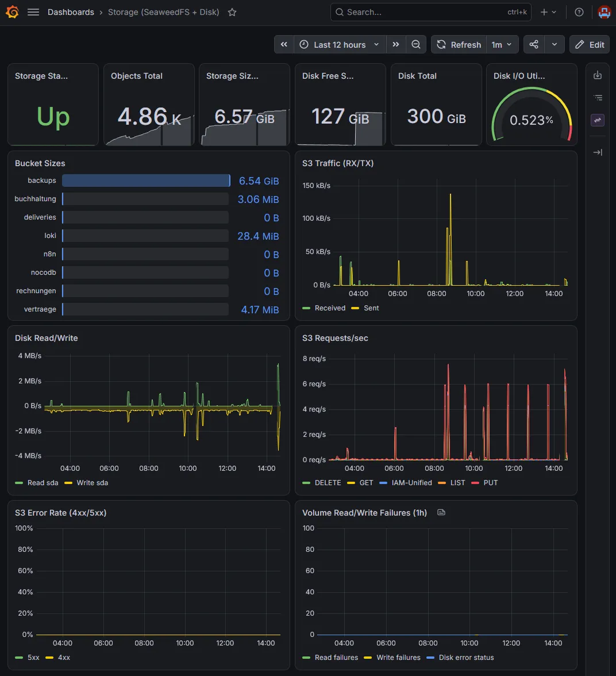Toggle the 5xx legend series

[x=33, y=658]
